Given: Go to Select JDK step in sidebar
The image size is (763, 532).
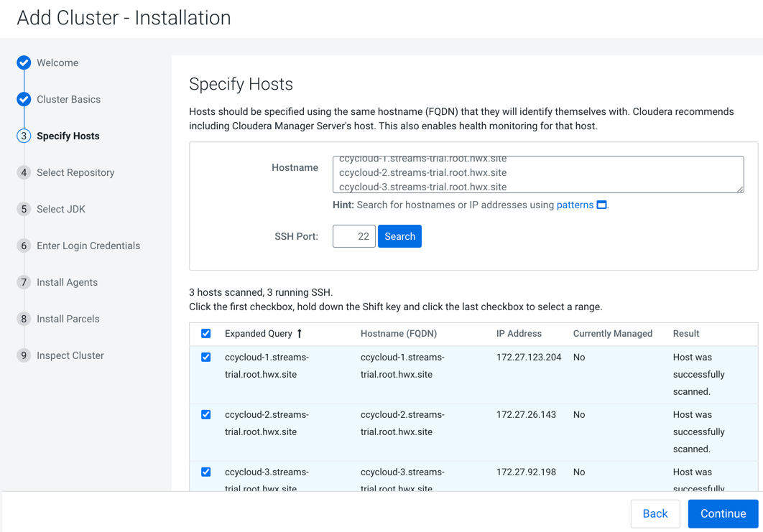Looking at the screenshot, I should tap(61, 209).
